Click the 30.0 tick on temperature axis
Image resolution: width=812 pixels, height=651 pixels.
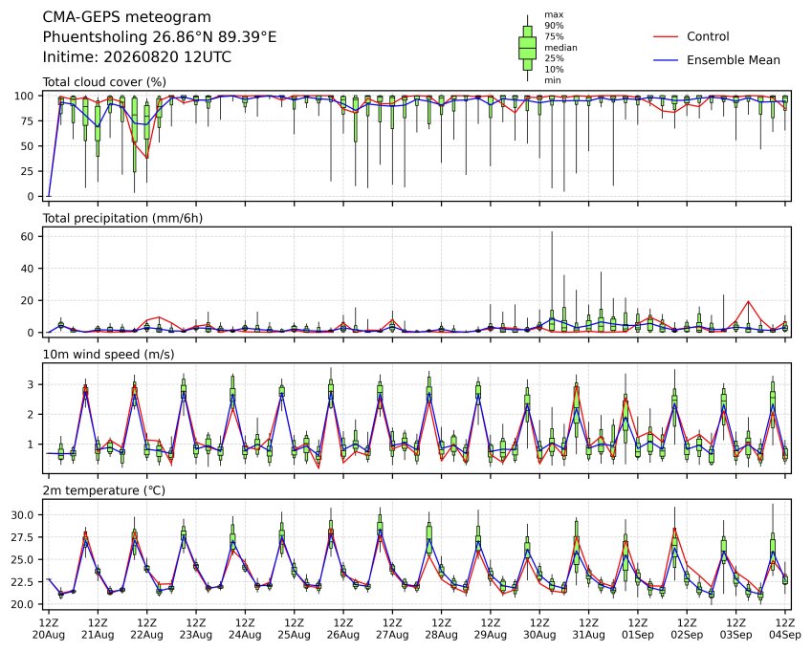[22, 515]
